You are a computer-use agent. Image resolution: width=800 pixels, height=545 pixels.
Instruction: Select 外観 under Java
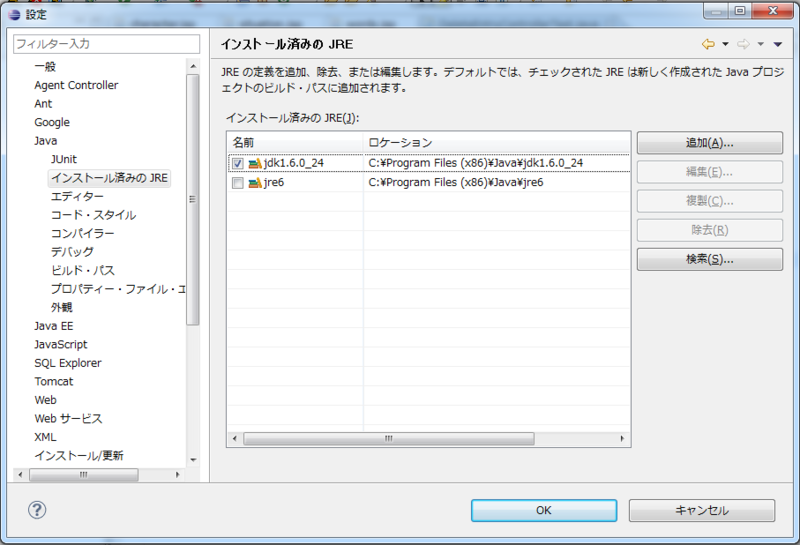[62, 308]
